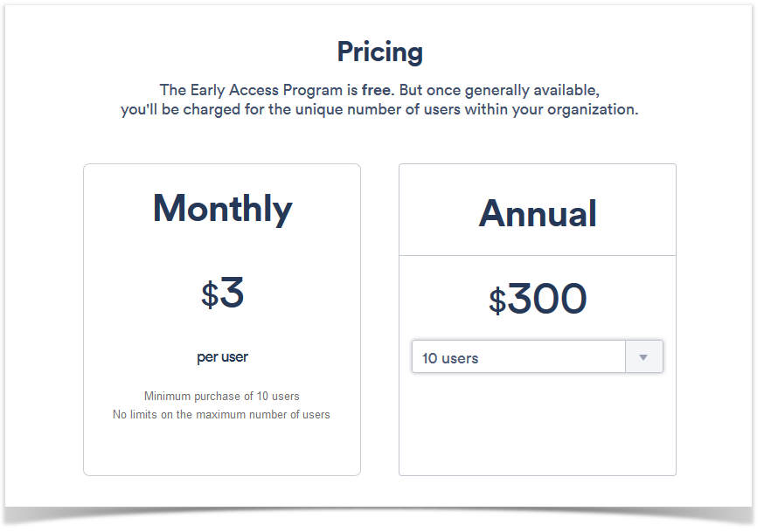764x532 pixels.
Task: Select the 10 users combo box
Action: tap(538, 356)
